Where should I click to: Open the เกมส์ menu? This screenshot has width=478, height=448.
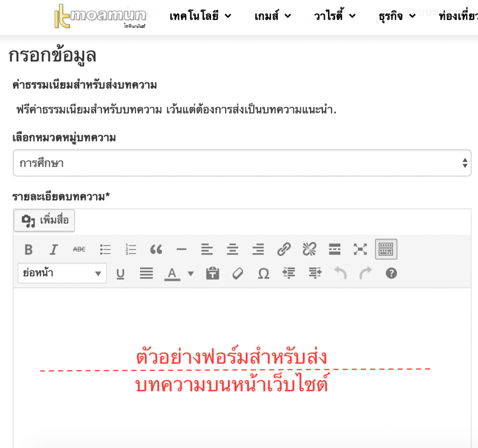(x=273, y=16)
